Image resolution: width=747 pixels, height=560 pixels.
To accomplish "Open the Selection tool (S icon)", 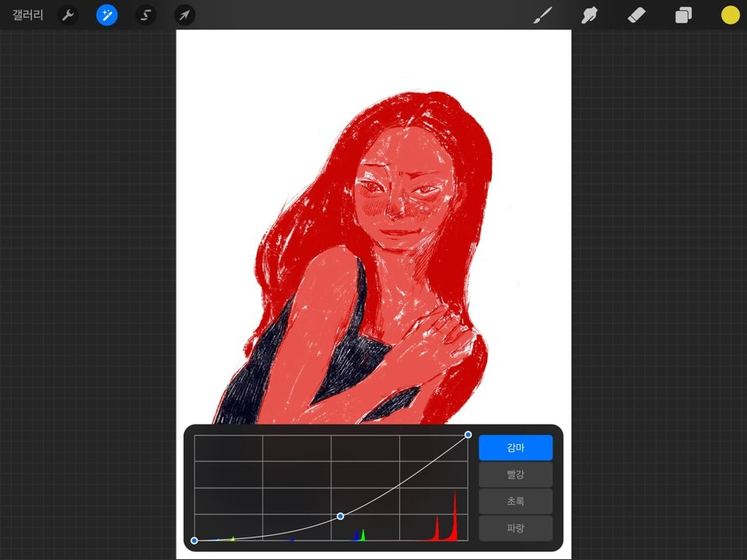I will point(146,16).
